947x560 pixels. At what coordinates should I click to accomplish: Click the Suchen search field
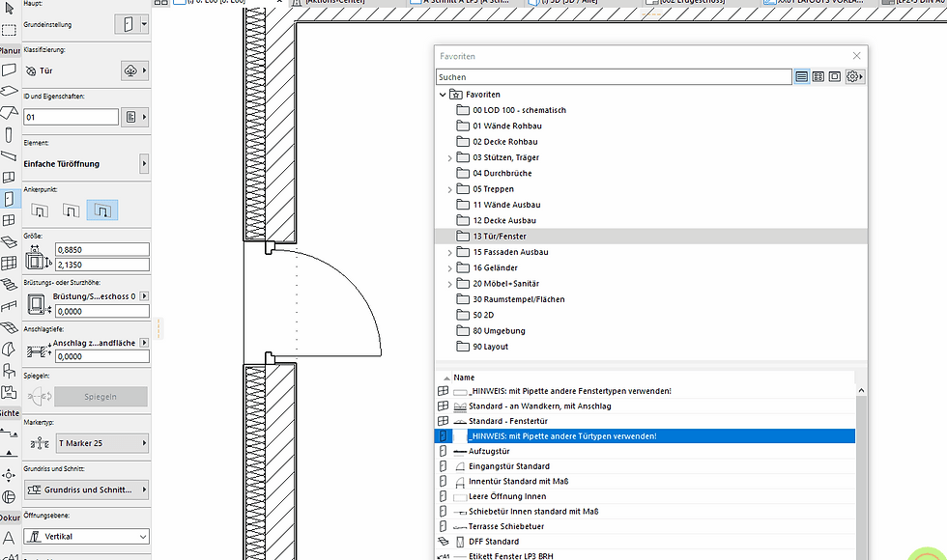[x=614, y=76]
